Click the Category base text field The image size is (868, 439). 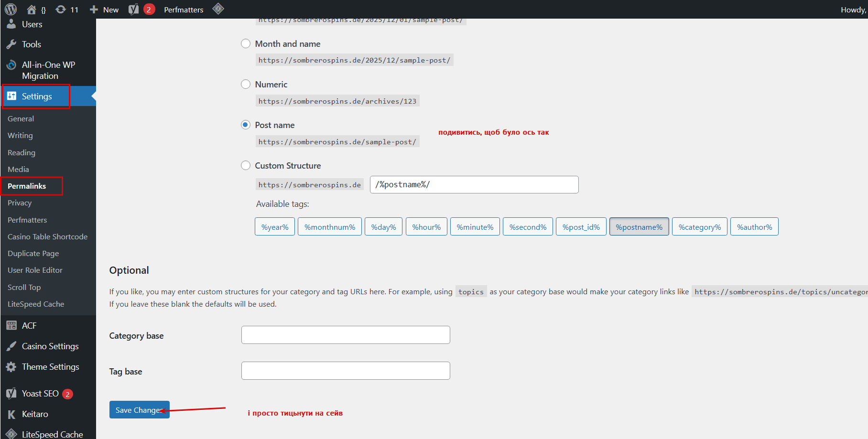tap(346, 335)
